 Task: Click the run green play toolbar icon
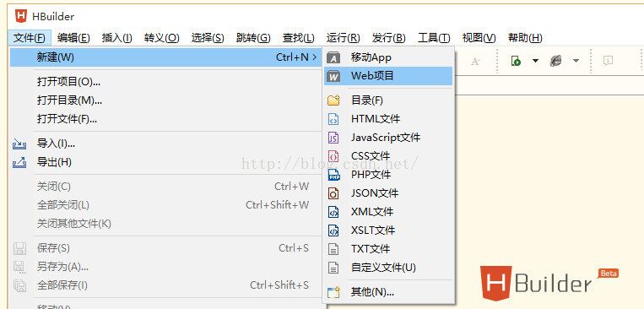(x=516, y=62)
